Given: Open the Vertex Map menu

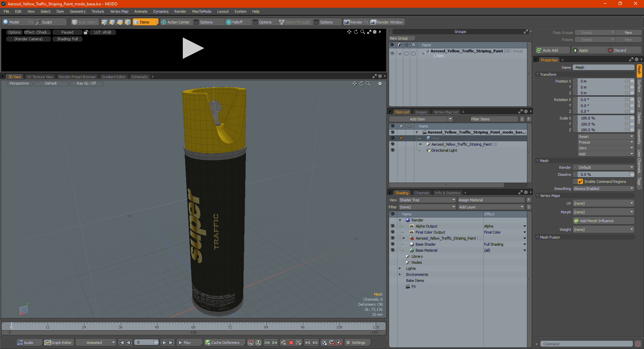Looking at the screenshot, I should pos(119,11).
